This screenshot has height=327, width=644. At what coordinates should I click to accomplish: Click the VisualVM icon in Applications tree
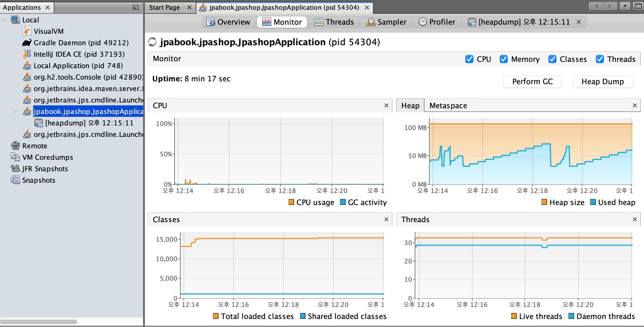tap(27, 31)
